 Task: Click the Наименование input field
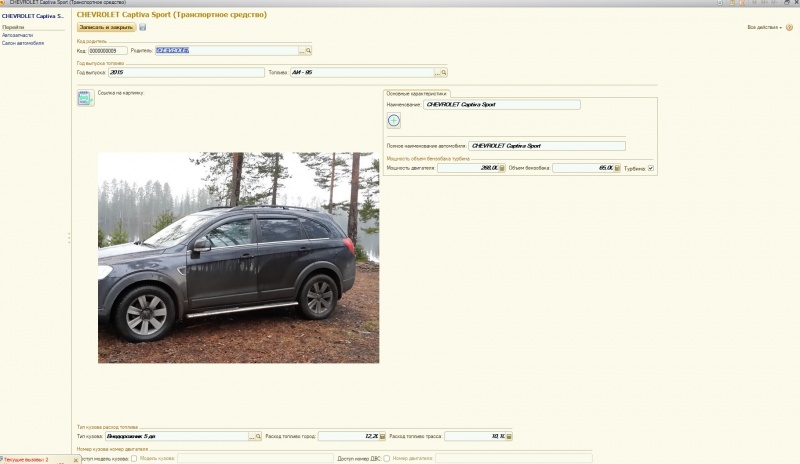(x=502, y=105)
